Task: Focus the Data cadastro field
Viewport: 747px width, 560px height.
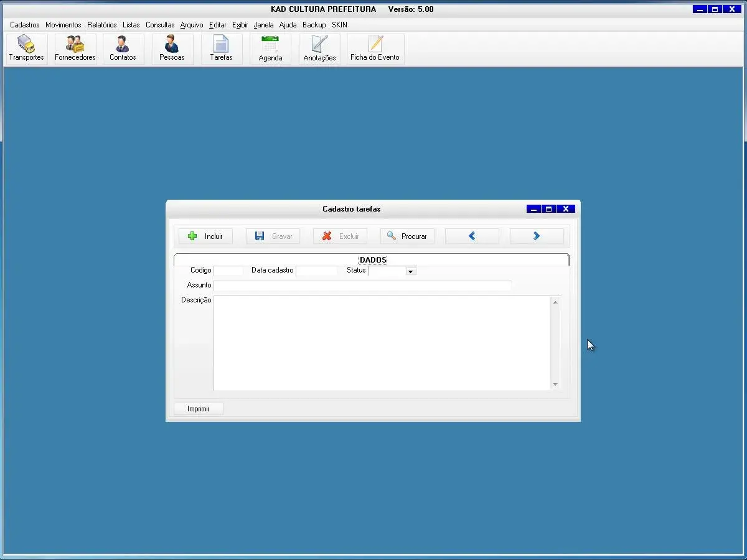Action: [317, 271]
